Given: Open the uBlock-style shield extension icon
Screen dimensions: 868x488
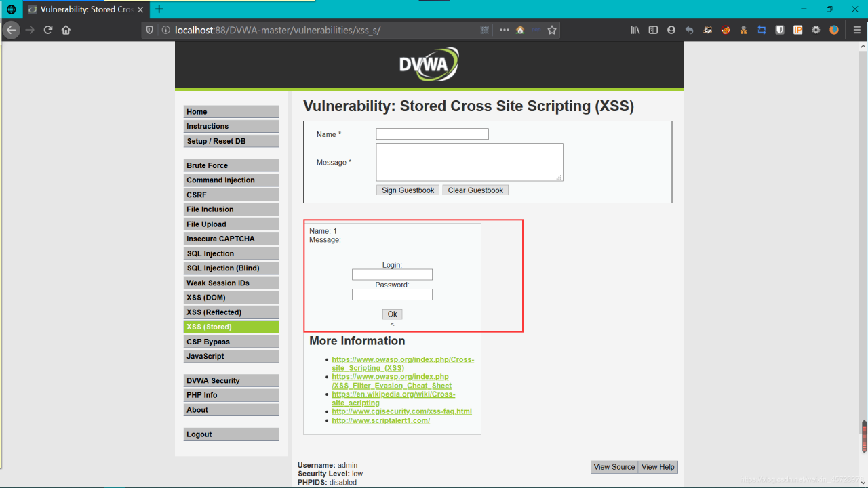Looking at the screenshot, I should pos(780,30).
